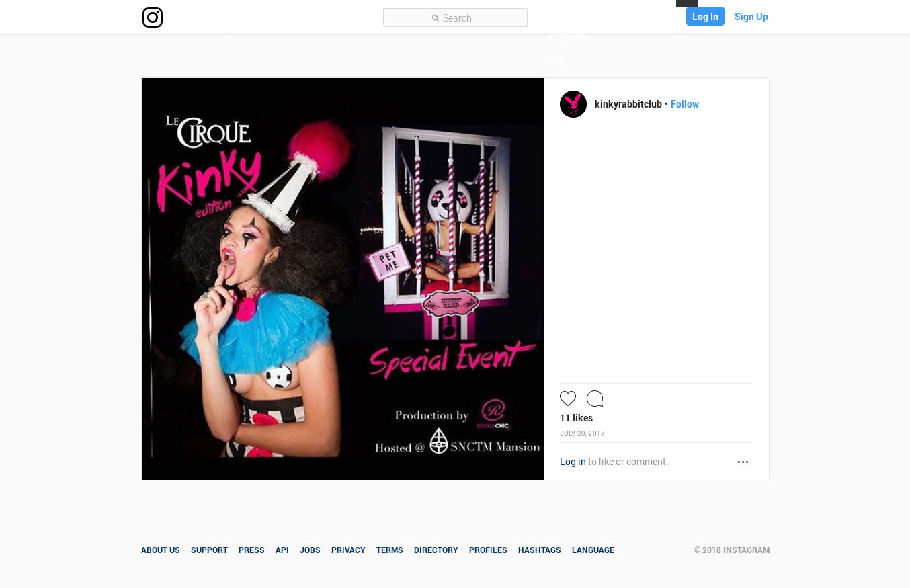Focus the Search input field
The height and width of the screenshot is (588, 910).
pyautogui.click(x=455, y=17)
